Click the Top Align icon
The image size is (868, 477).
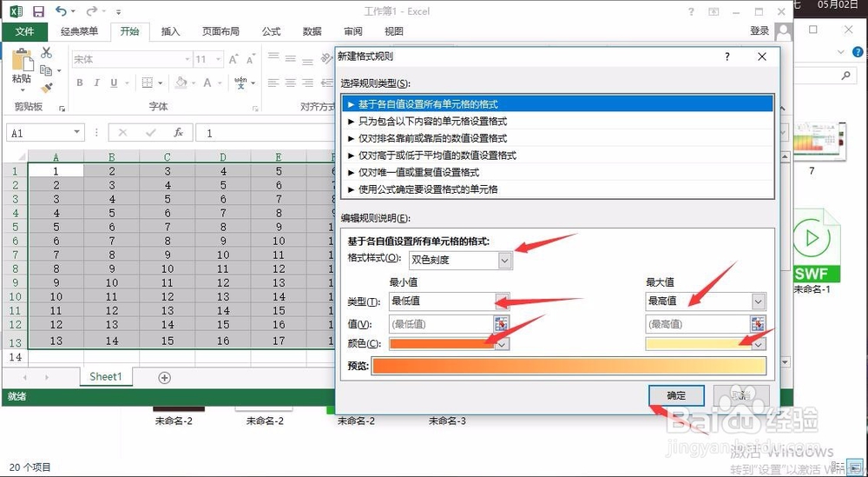click(273, 57)
